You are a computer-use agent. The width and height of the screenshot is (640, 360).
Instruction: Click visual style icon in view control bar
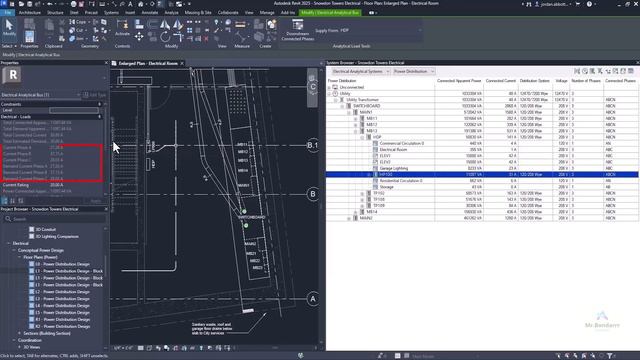pyautogui.click(x=149, y=348)
